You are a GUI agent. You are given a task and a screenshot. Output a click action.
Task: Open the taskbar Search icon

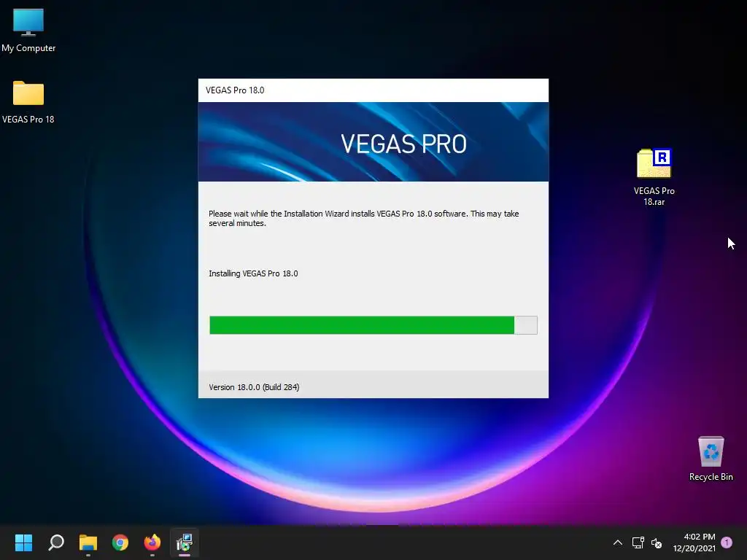point(56,542)
